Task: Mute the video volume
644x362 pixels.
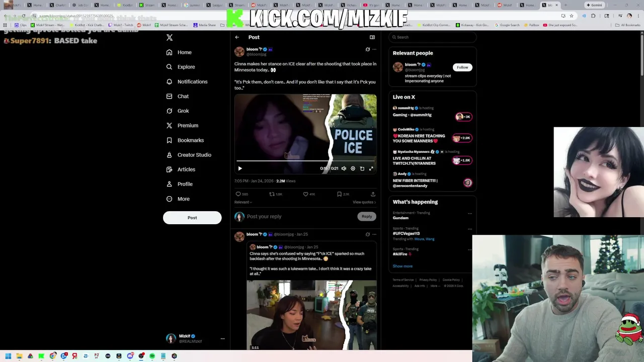Action: (x=344, y=168)
